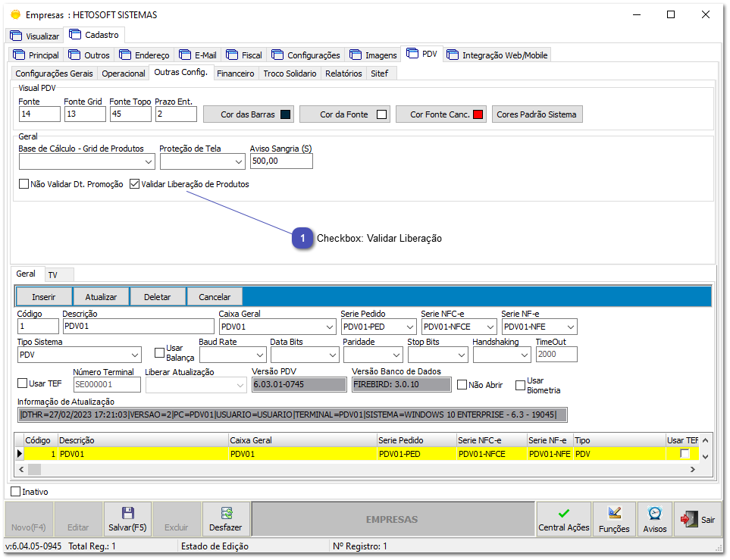This screenshot has width=730, height=560.
Task: Uncheck Validar Liberação de Produtos
Action: click(x=134, y=183)
